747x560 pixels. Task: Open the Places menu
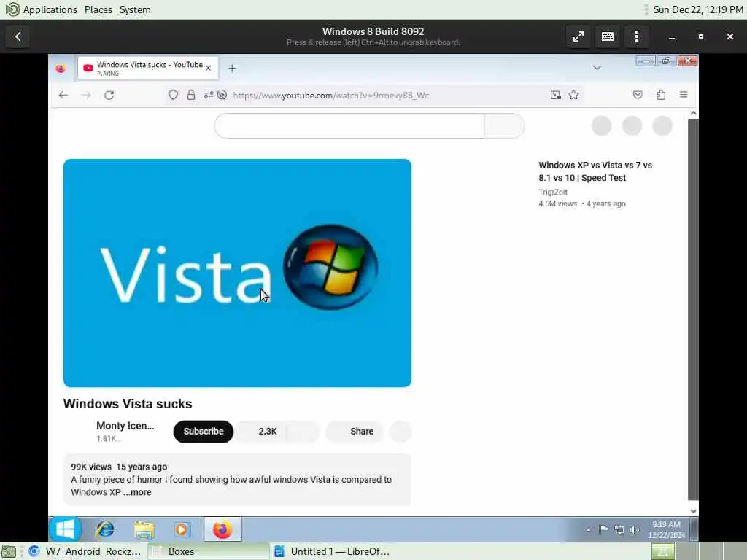(x=98, y=9)
